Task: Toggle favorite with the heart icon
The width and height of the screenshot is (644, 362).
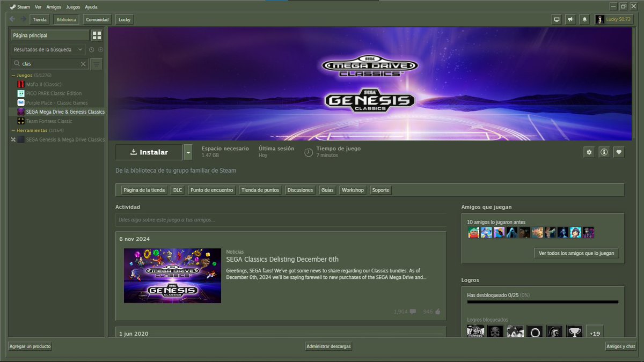Action: [x=619, y=152]
